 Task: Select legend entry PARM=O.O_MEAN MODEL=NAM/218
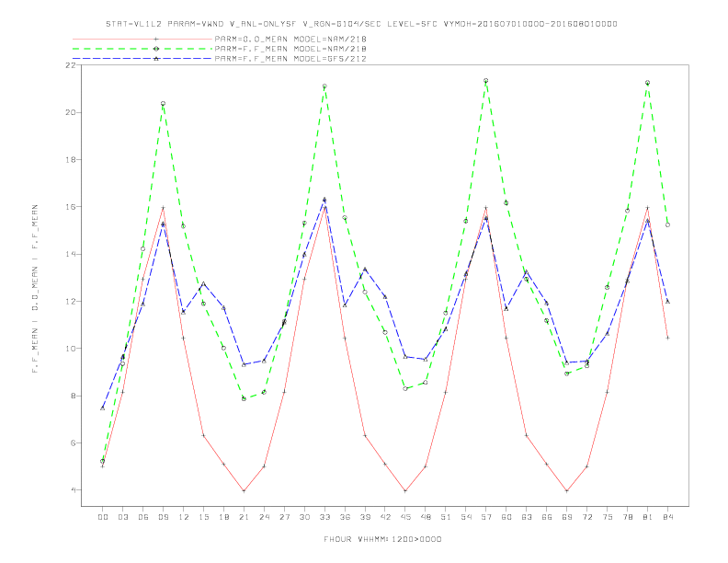[290, 39]
